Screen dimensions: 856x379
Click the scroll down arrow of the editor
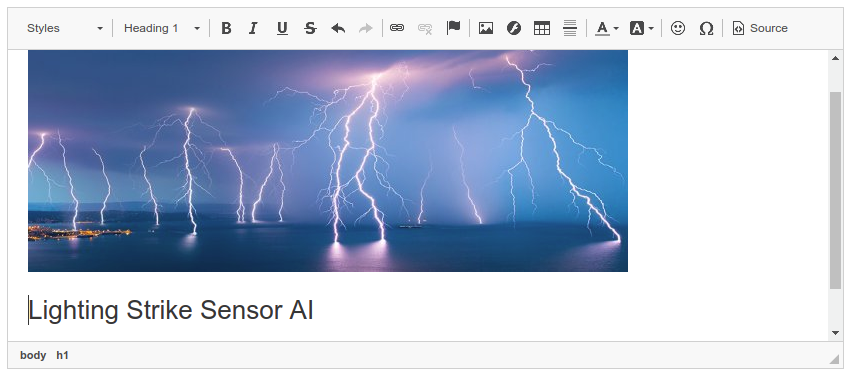point(835,333)
